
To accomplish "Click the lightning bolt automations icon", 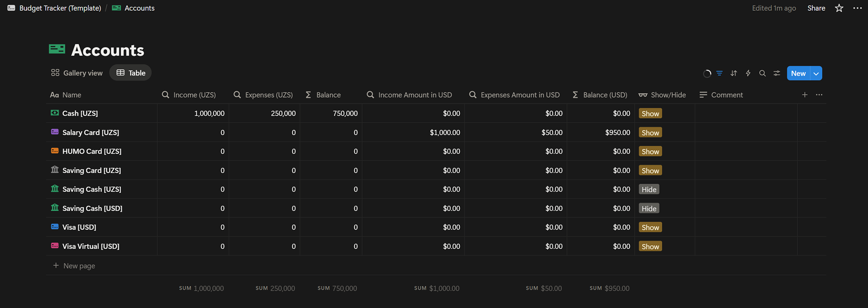I will (748, 73).
